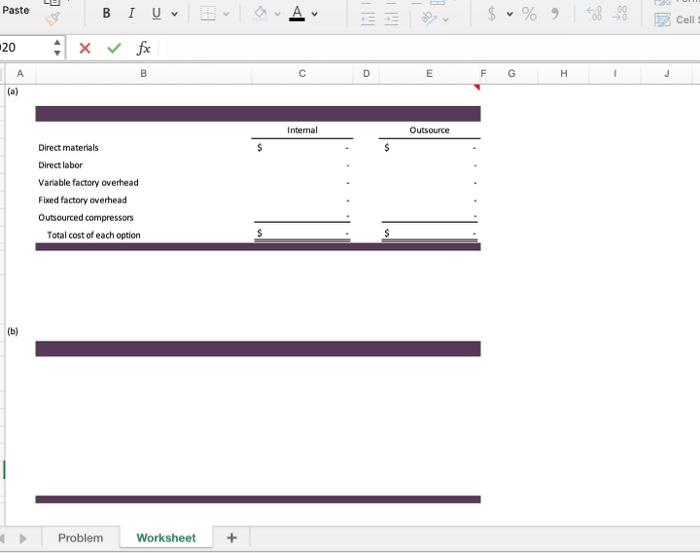
Task: Select the Internal column heading cell
Action: [x=302, y=130]
